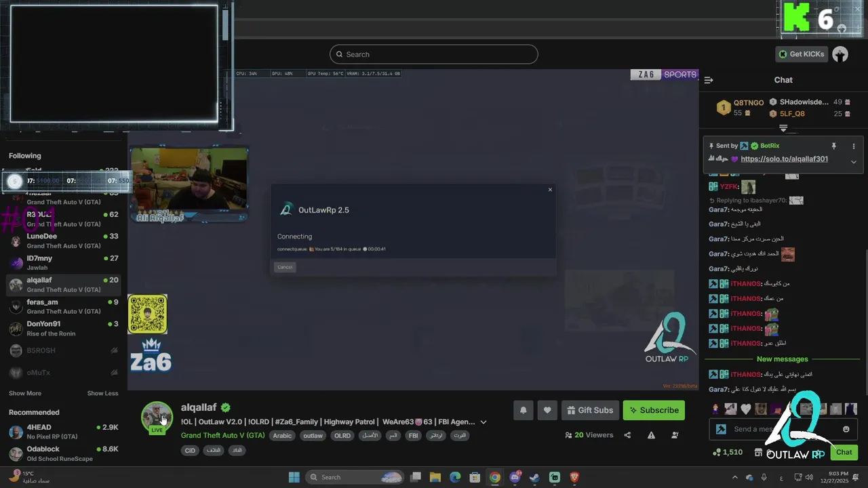Click the 5LF_Q8 leaderboard entry

[x=809, y=114]
